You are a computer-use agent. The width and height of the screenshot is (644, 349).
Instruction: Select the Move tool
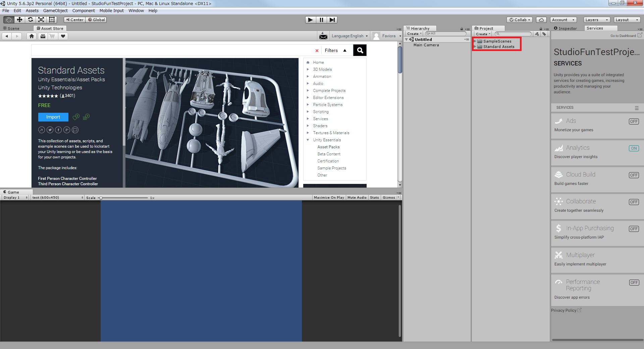pyautogui.click(x=19, y=20)
